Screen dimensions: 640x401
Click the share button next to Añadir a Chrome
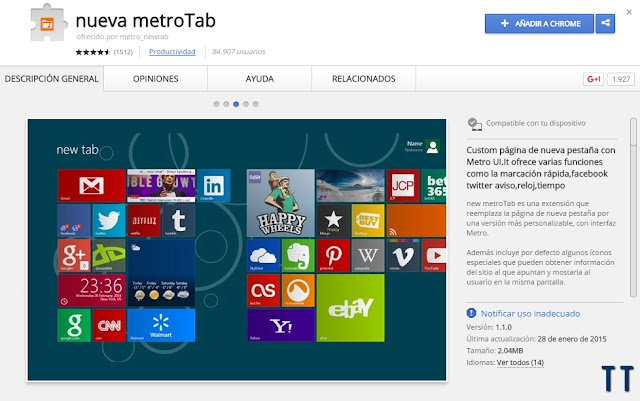[605, 23]
